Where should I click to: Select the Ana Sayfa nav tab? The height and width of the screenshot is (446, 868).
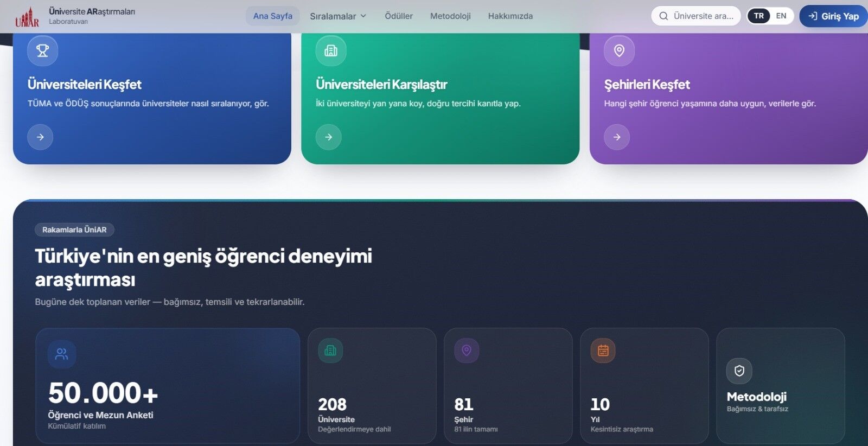[x=273, y=16]
